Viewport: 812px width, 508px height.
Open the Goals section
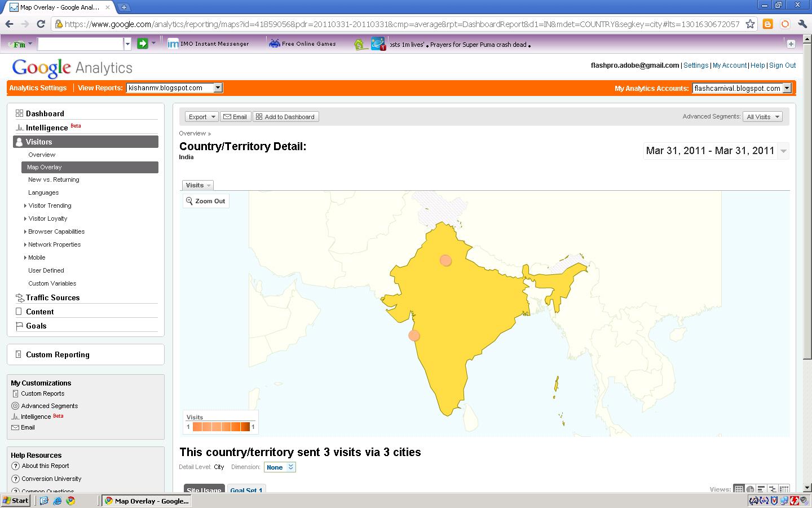(36, 326)
